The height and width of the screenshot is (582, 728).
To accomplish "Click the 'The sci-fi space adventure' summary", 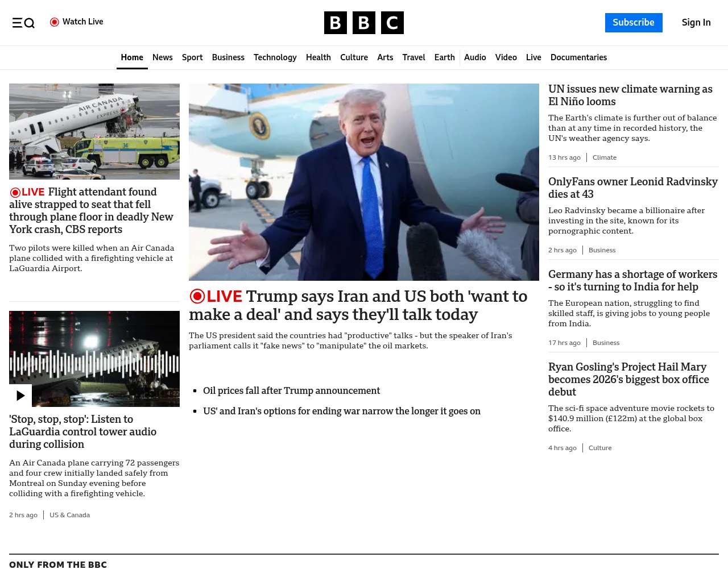I will click(x=631, y=418).
